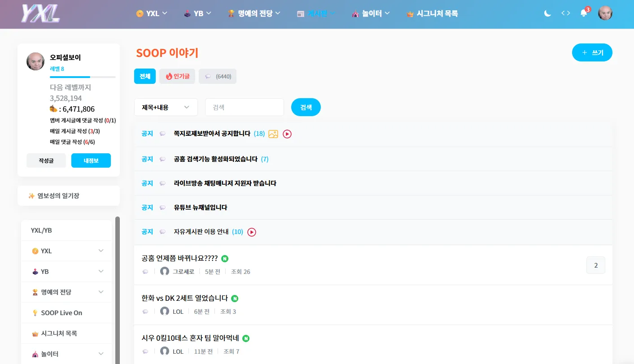The height and width of the screenshot is (364, 634).
Task: Click the speech bubble icon under 공홈 언제쯤 바뀌나요????
Action: (x=145, y=272)
